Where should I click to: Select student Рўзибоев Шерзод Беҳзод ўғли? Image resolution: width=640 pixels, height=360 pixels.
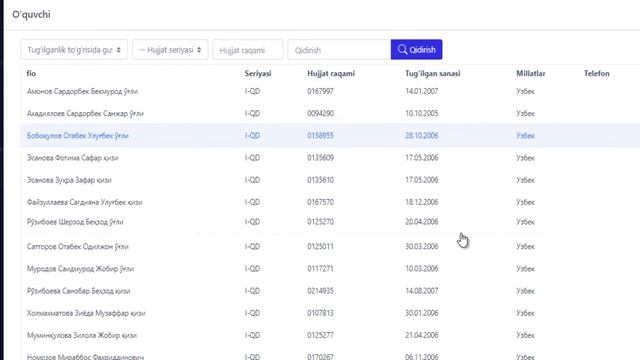(x=75, y=222)
